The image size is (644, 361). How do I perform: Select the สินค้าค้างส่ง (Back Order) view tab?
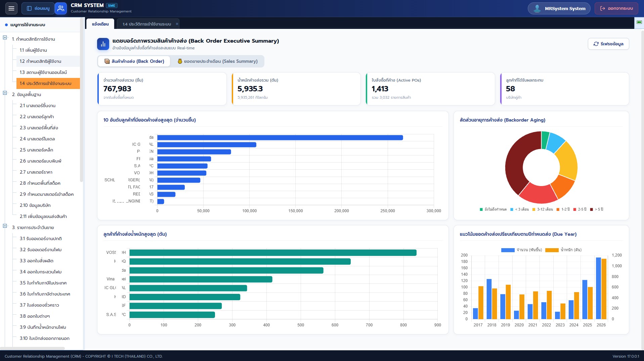[x=134, y=61]
